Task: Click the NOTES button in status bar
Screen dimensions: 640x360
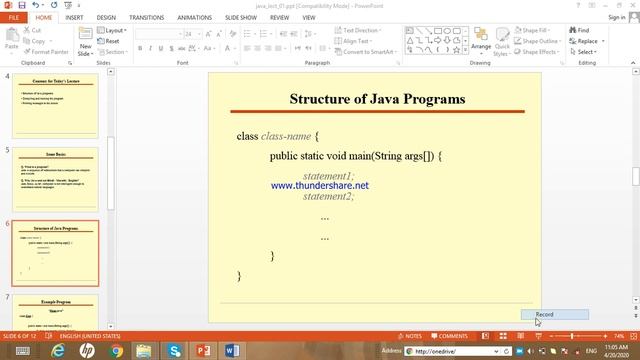Action: [x=409, y=336]
